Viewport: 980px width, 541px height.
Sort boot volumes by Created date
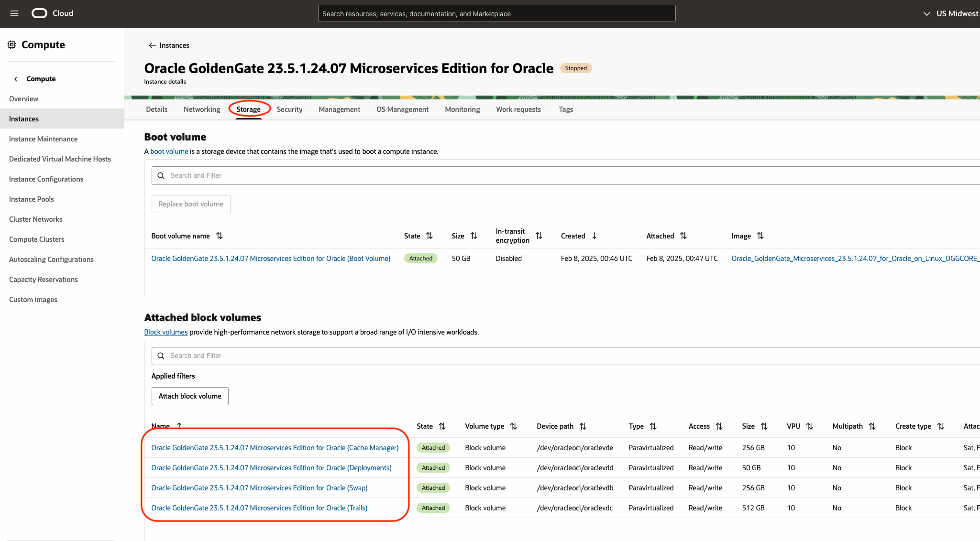[594, 236]
